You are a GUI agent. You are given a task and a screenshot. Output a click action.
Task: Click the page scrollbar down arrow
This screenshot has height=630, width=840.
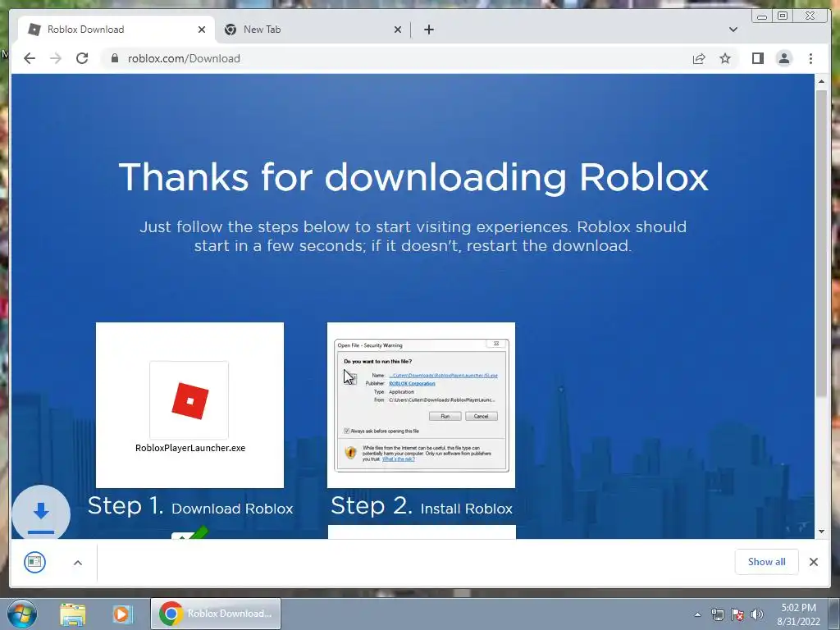point(821,532)
